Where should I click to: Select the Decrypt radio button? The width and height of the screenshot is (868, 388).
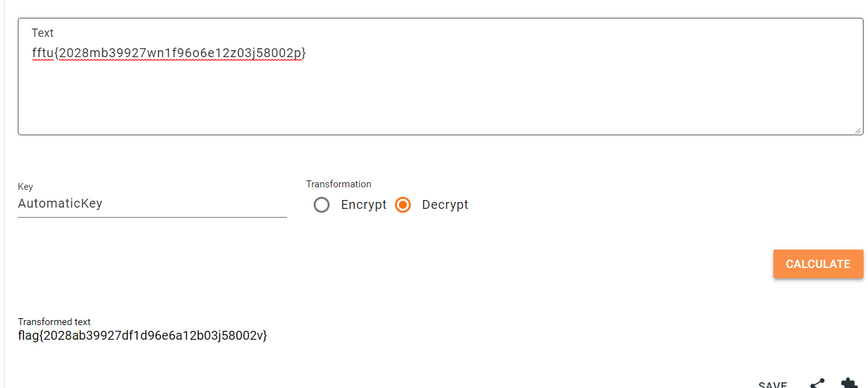click(403, 205)
